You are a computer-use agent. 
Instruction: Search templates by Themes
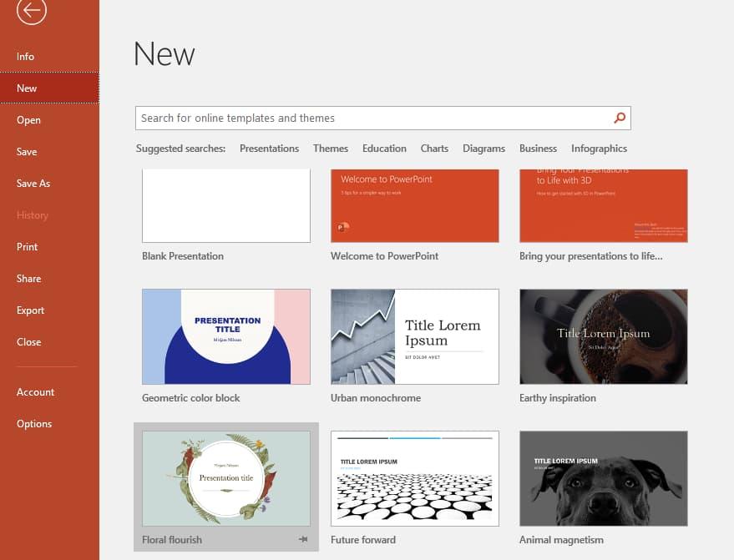click(331, 148)
